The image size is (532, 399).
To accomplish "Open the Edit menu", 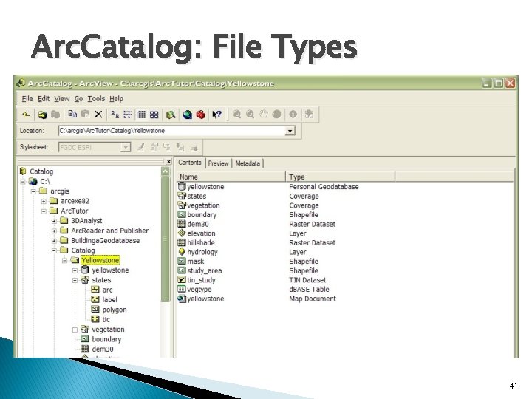I will click(x=44, y=99).
